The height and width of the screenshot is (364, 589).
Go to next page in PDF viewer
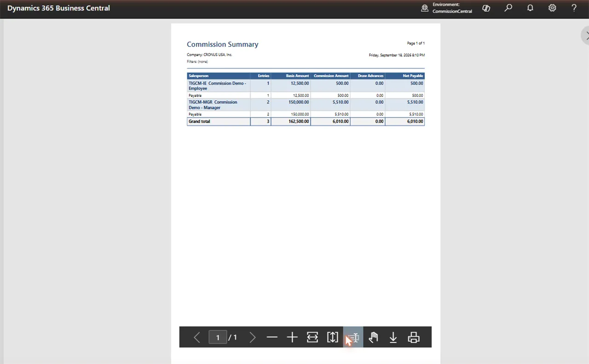click(252, 337)
